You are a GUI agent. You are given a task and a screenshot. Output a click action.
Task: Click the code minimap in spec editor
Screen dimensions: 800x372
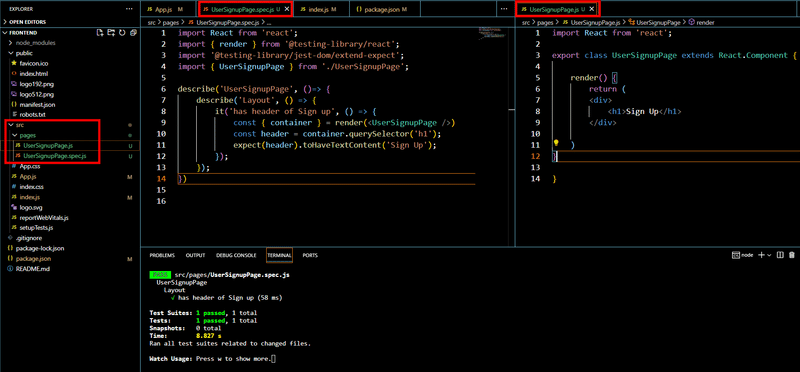point(490,33)
